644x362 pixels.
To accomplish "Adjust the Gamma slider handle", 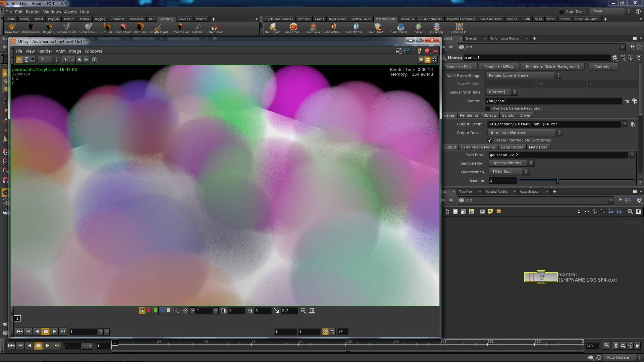I will tap(557, 180).
